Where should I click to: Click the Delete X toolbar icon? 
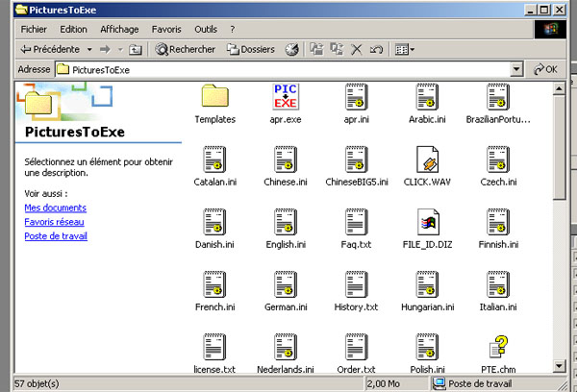[x=356, y=49]
